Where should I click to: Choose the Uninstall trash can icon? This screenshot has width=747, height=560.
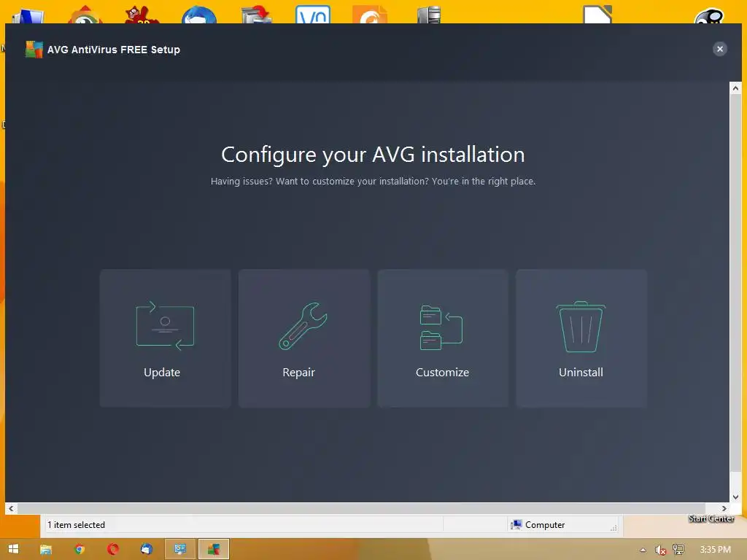[581, 327]
